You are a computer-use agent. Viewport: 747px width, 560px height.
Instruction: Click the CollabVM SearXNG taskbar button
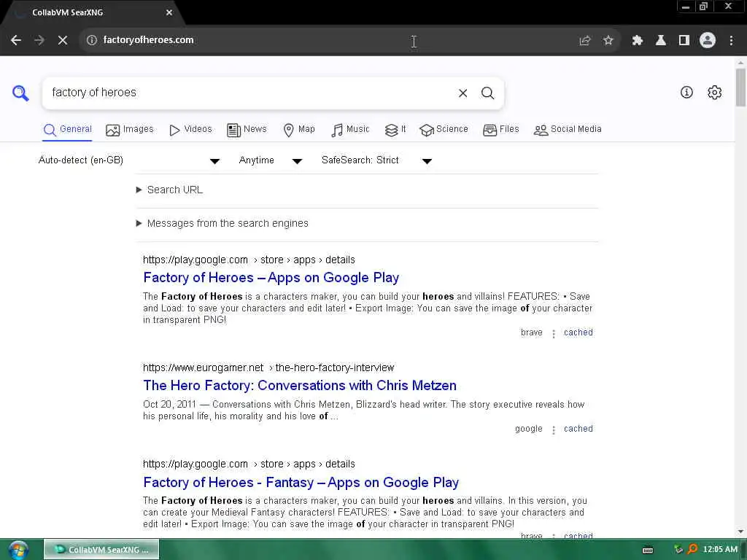click(x=101, y=550)
